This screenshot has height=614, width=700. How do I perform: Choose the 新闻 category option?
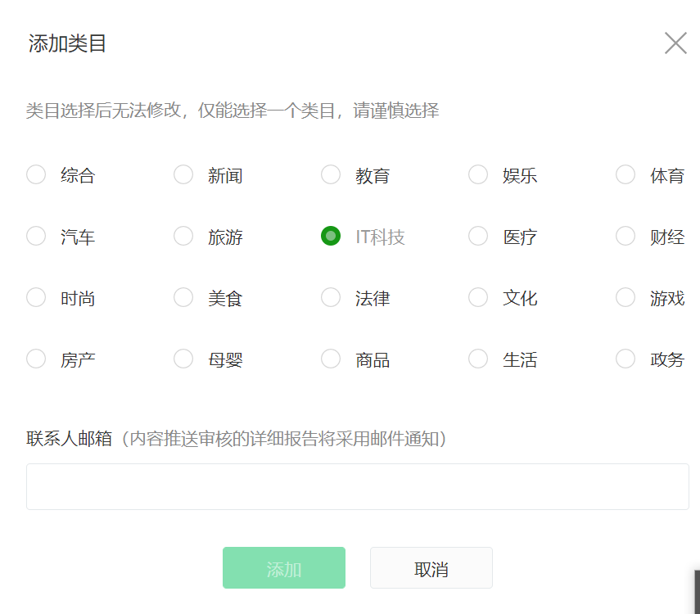[x=183, y=174]
